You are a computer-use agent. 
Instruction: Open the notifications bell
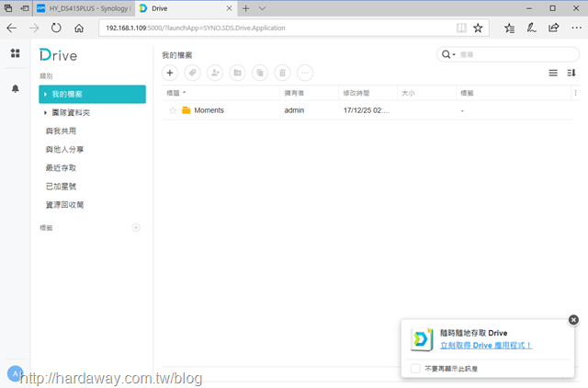15,88
